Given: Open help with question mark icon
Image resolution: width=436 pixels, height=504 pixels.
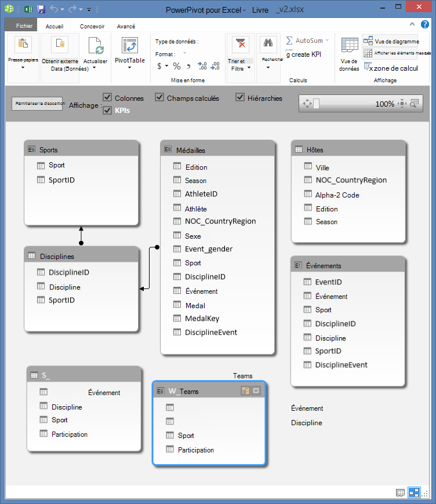Looking at the screenshot, I should pyautogui.click(x=425, y=24).
